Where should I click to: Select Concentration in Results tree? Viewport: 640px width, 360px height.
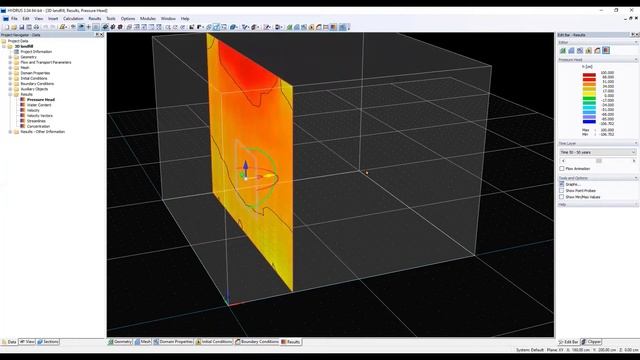[x=38, y=126]
